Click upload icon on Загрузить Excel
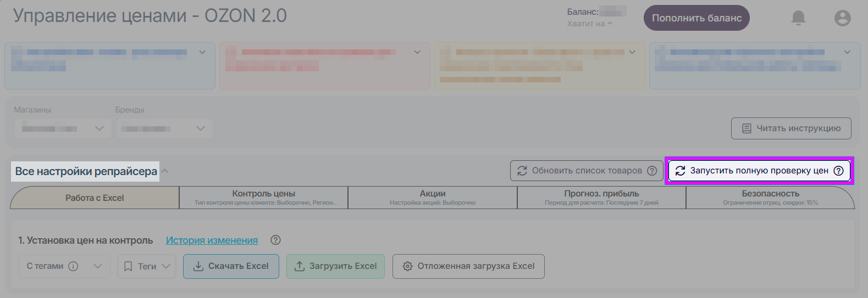 [300, 266]
